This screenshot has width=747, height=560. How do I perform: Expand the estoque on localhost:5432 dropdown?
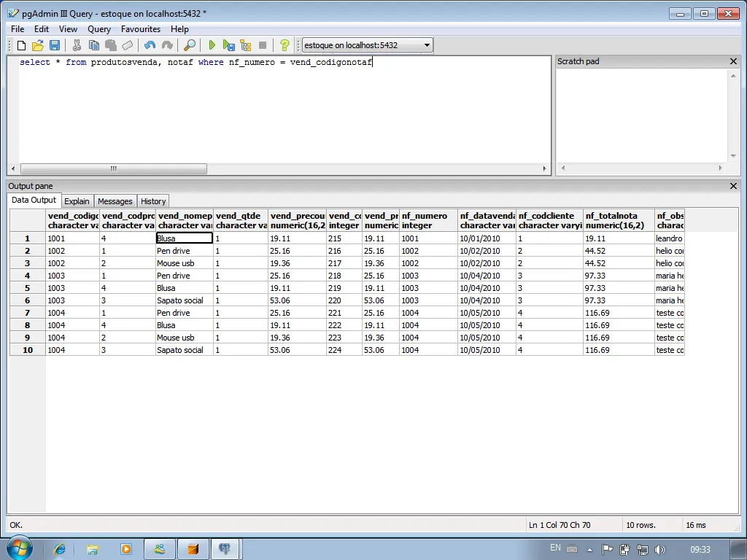click(427, 45)
